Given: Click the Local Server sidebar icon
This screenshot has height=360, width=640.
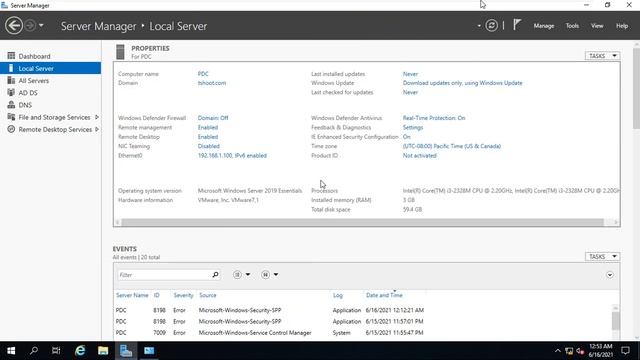Looking at the screenshot, I should coord(11,68).
